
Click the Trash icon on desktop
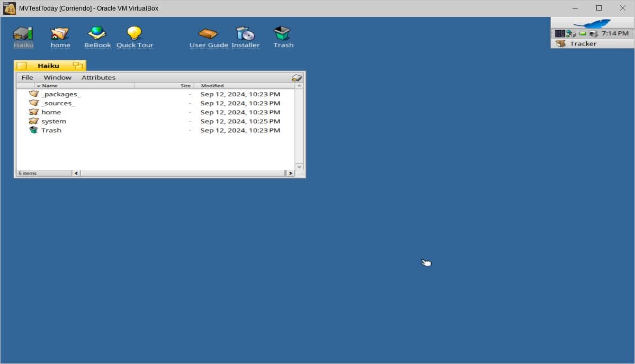pos(282,33)
